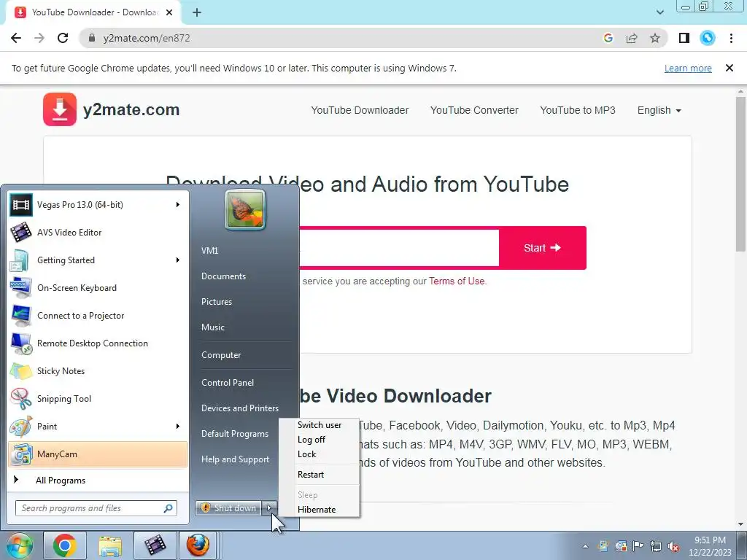
Task: Click the Action Center flag tray icon
Action: pos(638,546)
